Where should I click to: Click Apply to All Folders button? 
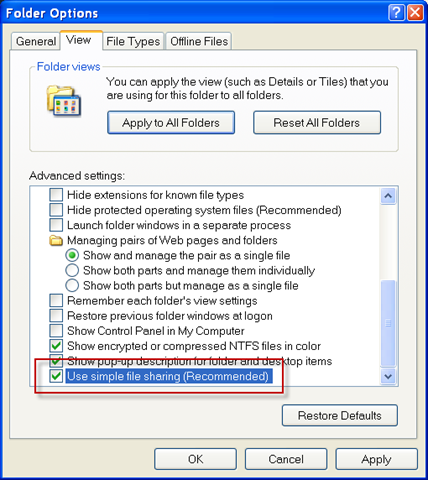coord(171,123)
